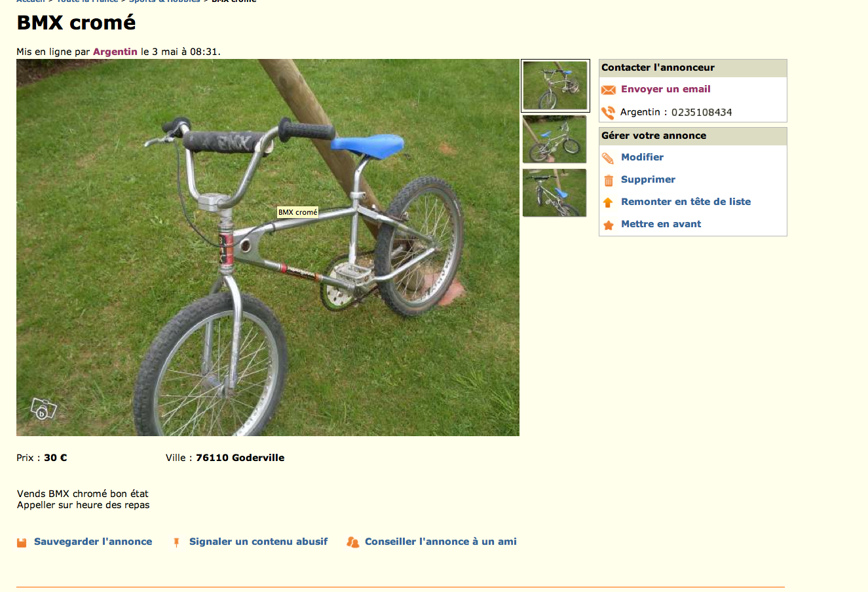The width and height of the screenshot is (868, 592).
Task: Click the floppy disk save icon
Action: click(22, 542)
